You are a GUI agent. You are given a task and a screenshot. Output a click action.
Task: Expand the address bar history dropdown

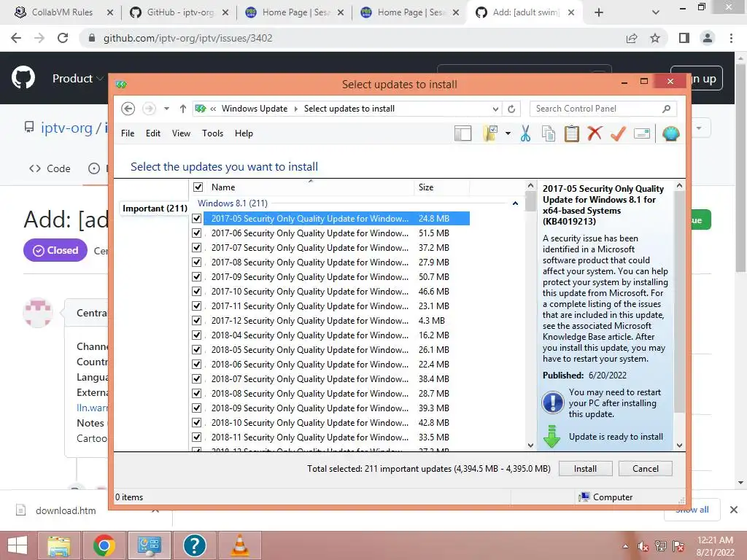click(x=495, y=109)
